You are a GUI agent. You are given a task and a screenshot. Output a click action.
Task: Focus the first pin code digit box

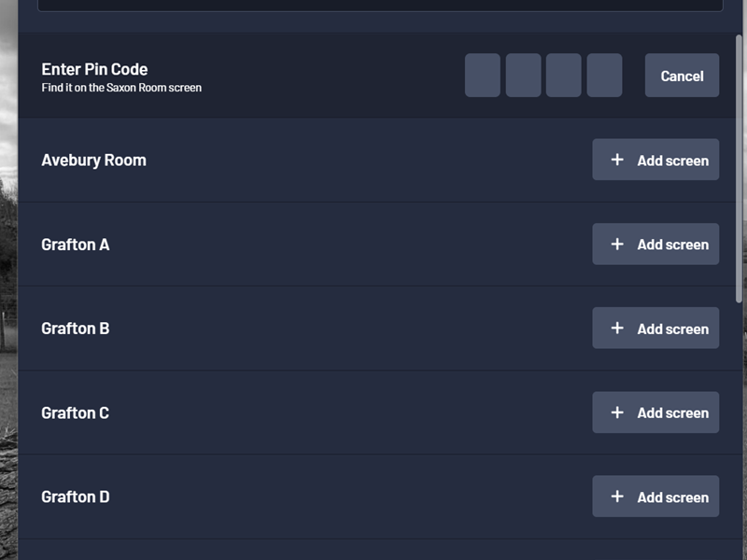point(483,76)
